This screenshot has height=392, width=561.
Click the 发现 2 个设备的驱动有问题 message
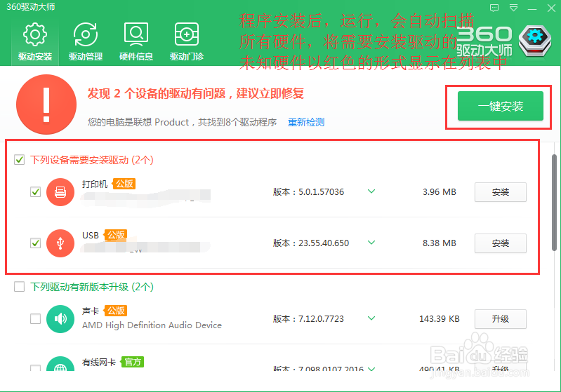tap(196, 94)
